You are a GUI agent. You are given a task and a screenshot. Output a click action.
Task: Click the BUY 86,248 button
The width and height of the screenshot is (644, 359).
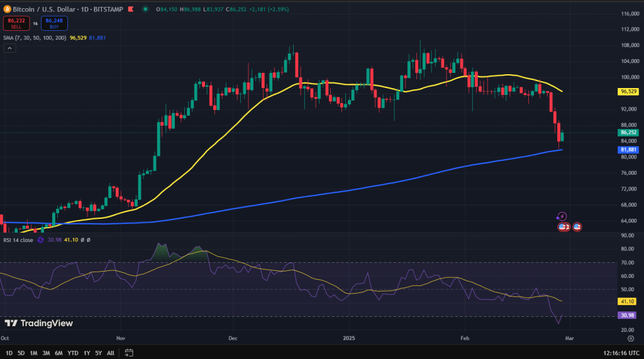54,23
